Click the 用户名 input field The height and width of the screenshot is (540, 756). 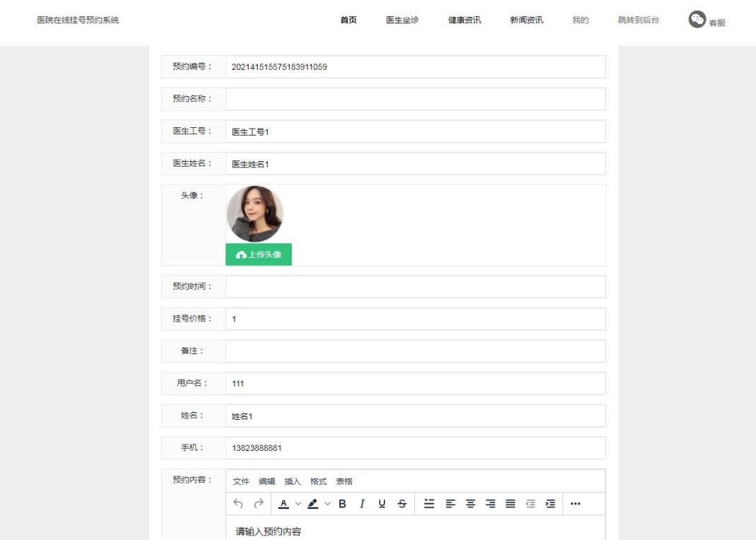415,383
